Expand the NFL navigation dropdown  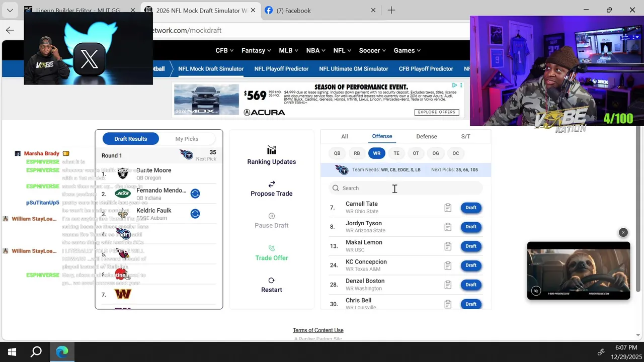click(x=342, y=50)
